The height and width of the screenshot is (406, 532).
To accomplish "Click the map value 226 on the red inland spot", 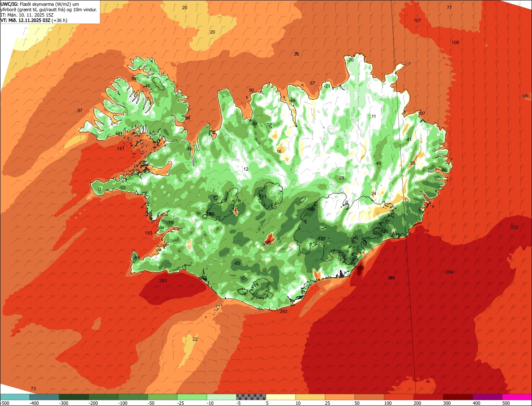I will (x=268, y=243).
